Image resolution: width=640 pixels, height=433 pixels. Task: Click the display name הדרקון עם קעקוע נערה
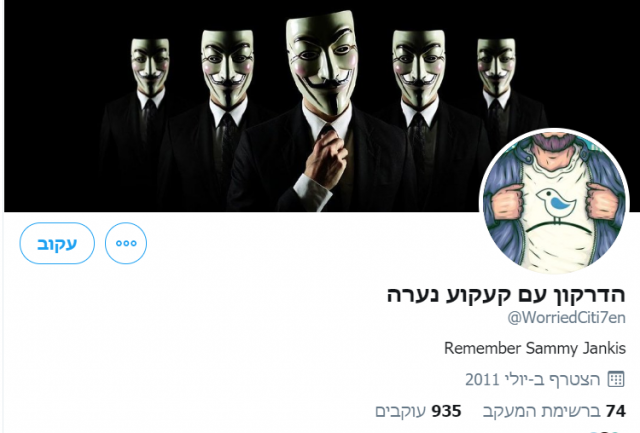[x=506, y=295]
